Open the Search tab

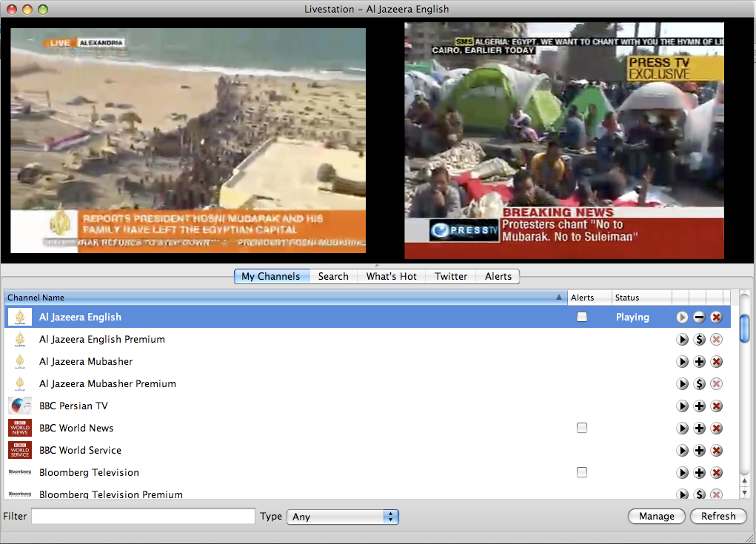(333, 276)
